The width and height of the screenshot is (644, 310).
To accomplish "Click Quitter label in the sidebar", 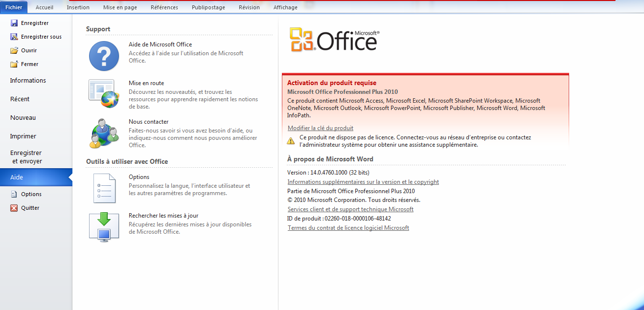I will click(x=30, y=208).
